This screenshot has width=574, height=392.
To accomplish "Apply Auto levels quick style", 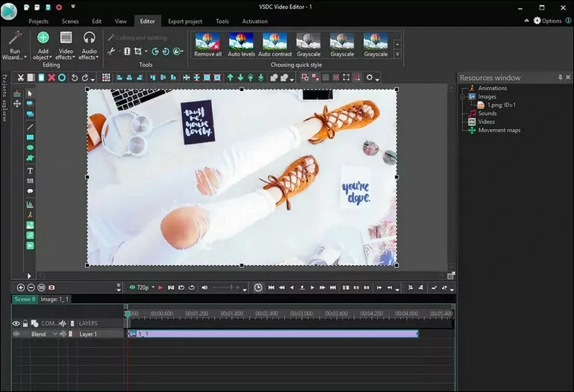I will tap(241, 45).
